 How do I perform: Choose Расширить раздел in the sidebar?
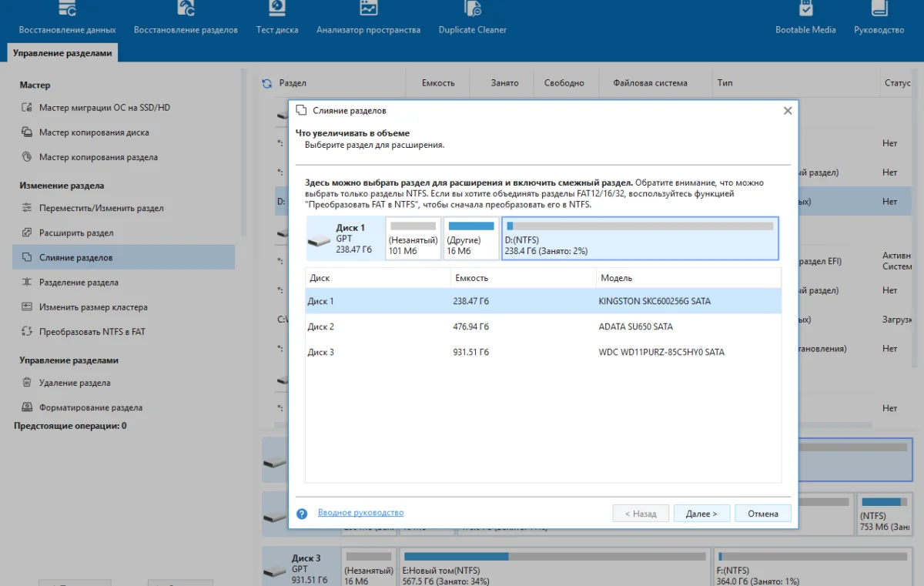pyautogui.click(x=76, y=233)
